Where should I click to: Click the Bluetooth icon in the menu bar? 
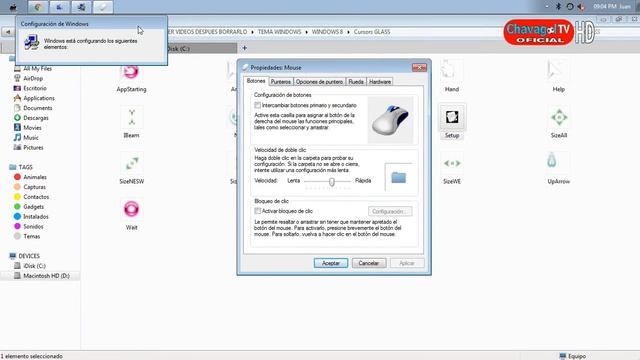coord(558,7)
